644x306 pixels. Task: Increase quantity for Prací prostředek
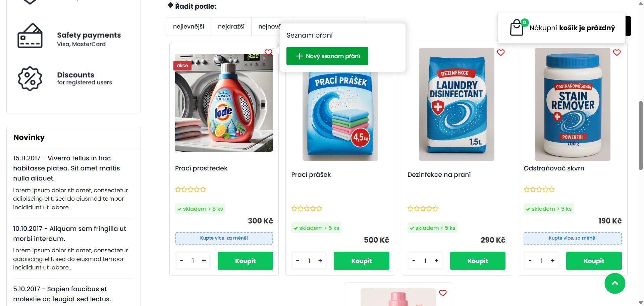click(x=204, y=261)
